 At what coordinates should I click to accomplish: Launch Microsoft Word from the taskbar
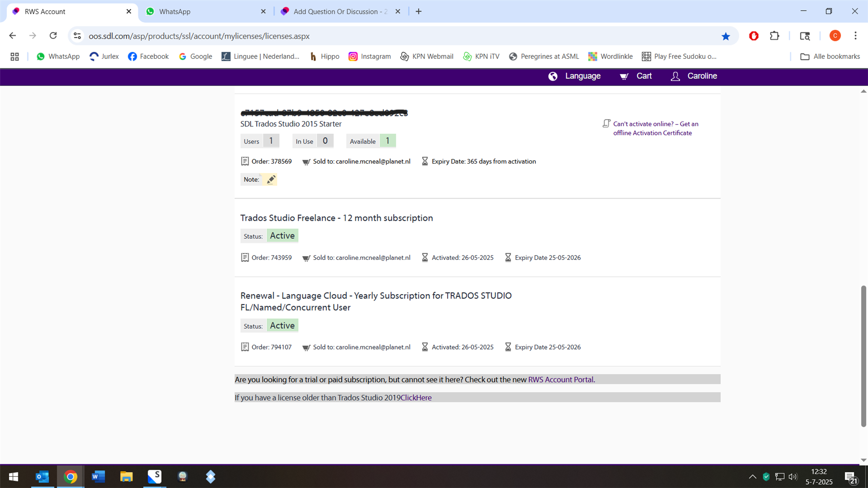[98, 476]
